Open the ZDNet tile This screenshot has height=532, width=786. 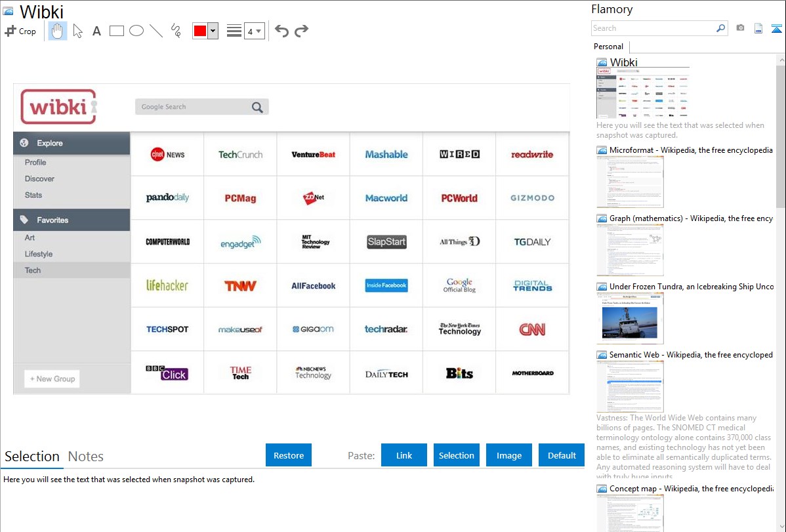314,197
